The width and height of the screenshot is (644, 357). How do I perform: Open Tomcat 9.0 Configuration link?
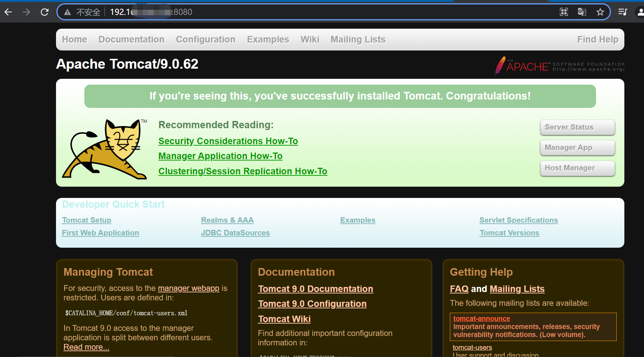click(x=312, y=304)
